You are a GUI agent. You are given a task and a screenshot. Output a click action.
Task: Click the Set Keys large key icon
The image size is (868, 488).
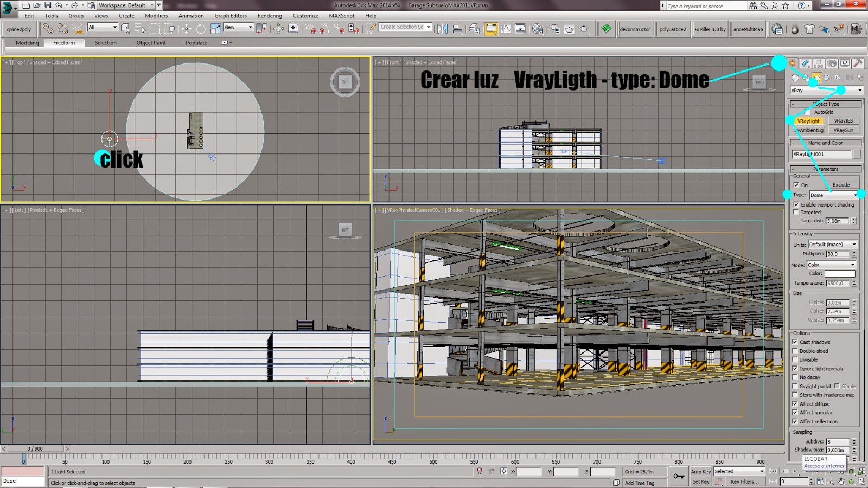click(x=679, y=476)
